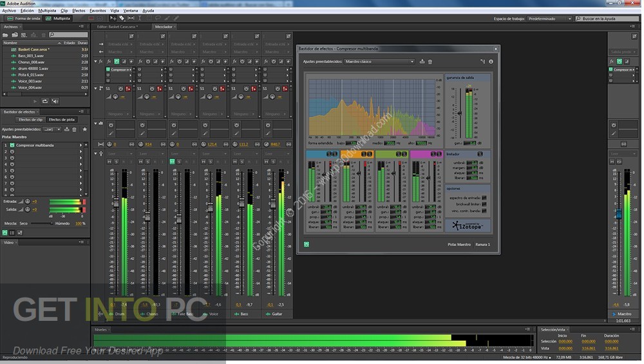
Task: Click import file icon in Archivos panel
Action: click(x=15, y=35)
